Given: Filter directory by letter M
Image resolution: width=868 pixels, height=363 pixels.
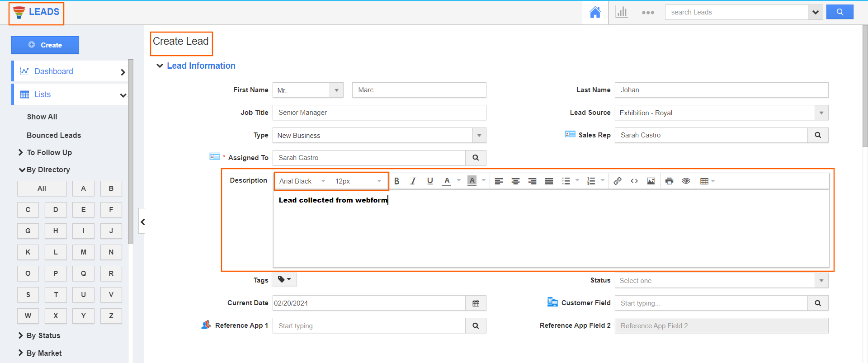Looking at the screenshot, I should tap(83, 252).
